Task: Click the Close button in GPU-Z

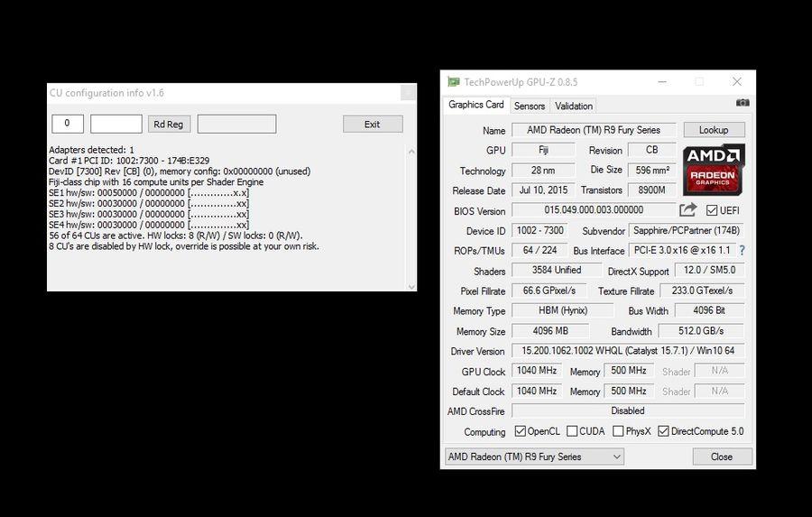Action: [722, 457]
